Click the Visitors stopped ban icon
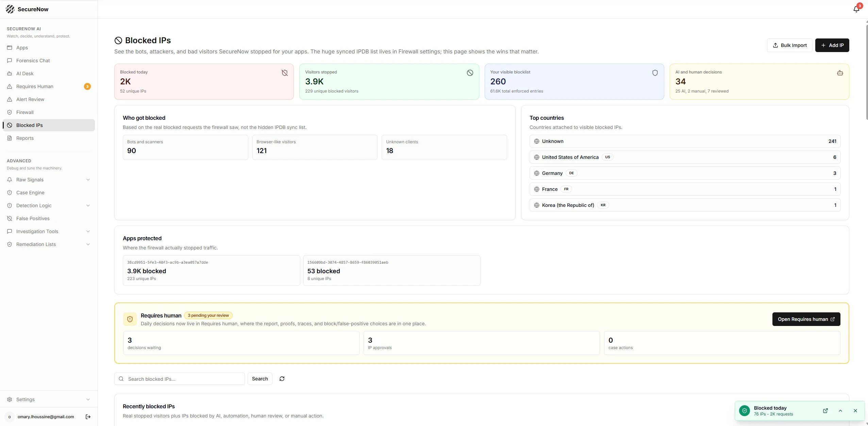Image resolution: width=868 pixels, height=426 pixels. pos(470,73)
